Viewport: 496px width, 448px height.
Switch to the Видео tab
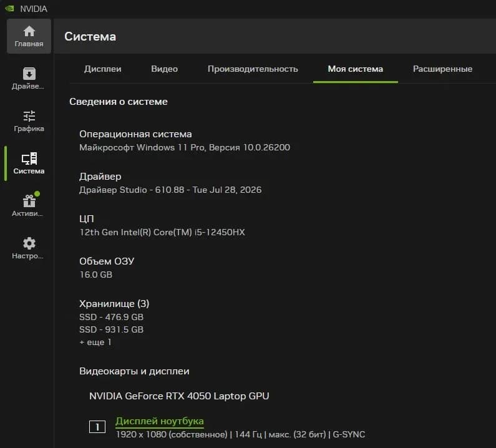[164, 69]
